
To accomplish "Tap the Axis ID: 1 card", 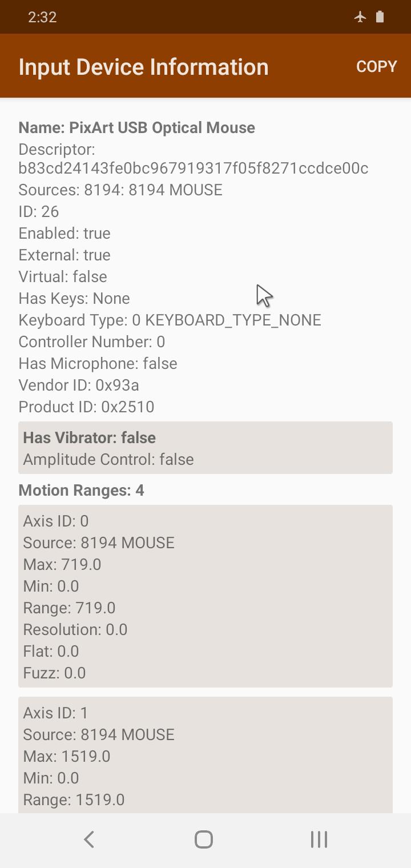I will (x=205, y=755).
